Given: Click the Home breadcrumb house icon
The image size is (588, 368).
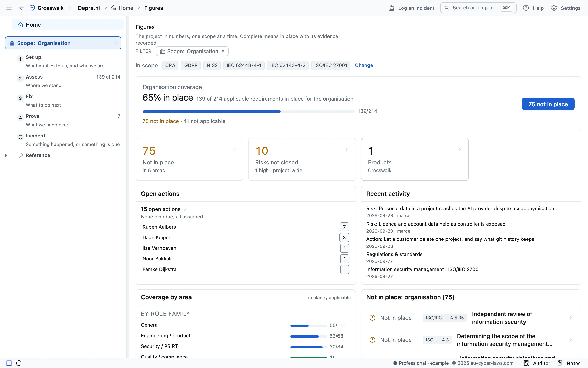Looking at the screenshot, I should coord(114,8).
